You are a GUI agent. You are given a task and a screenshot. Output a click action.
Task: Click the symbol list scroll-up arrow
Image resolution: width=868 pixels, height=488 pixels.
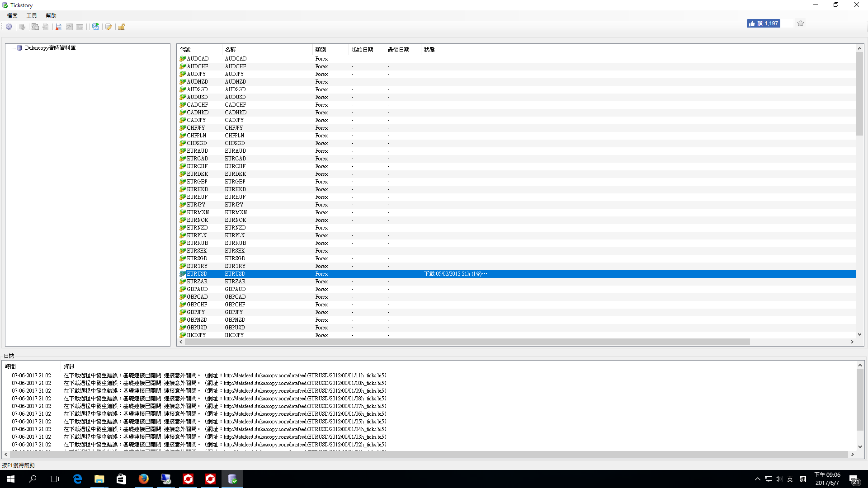(859, 48)
